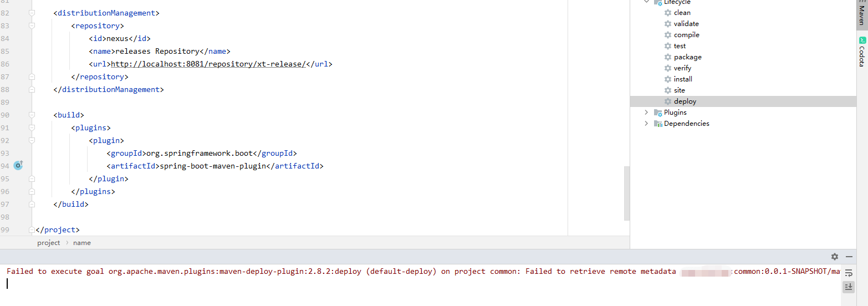Select the compile lifecycle goal
868x306 pixels.
pyautogui.click(x=687, y=35)
